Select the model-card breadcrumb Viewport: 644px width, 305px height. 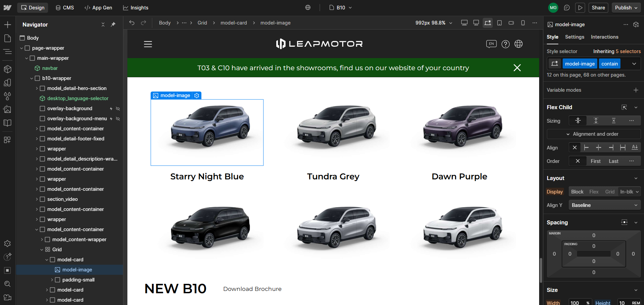(234, 23)
